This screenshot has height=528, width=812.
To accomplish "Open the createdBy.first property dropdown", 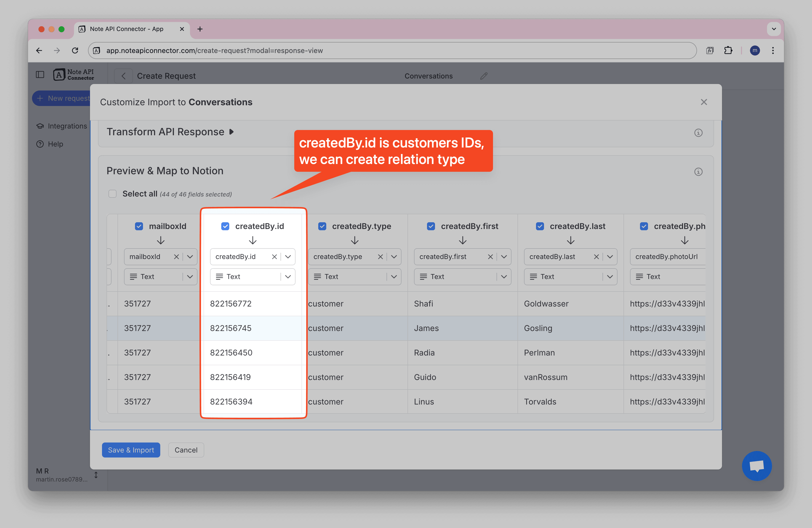I will [503, 256].
